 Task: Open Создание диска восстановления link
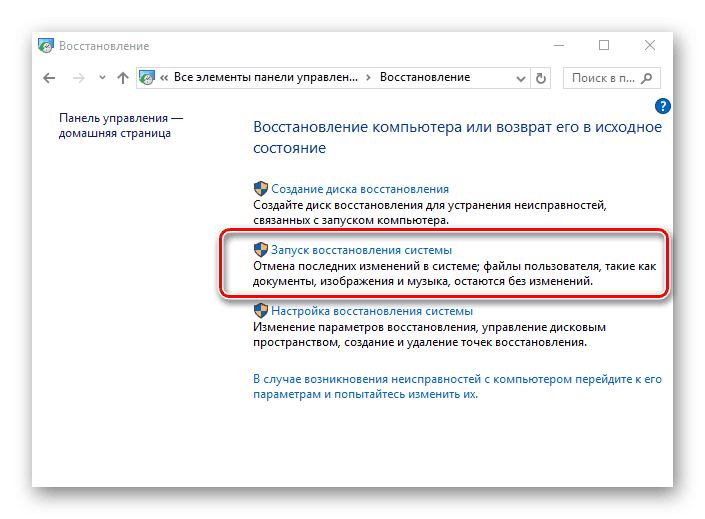point(359,188)
